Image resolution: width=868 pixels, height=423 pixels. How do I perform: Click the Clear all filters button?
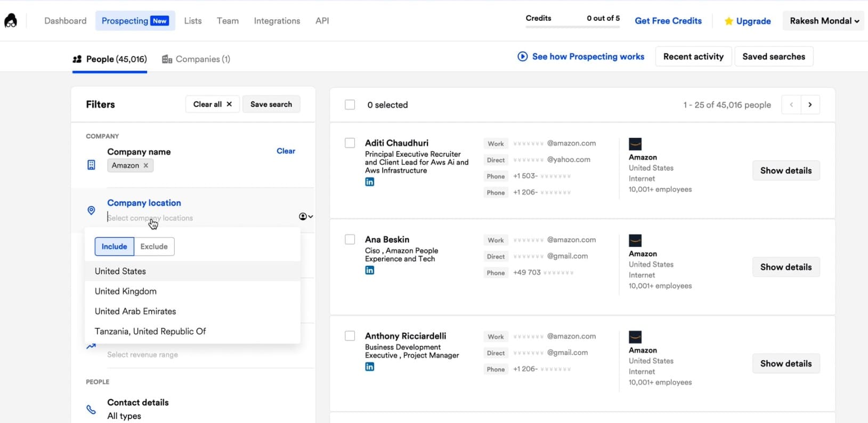click(213, 104)
